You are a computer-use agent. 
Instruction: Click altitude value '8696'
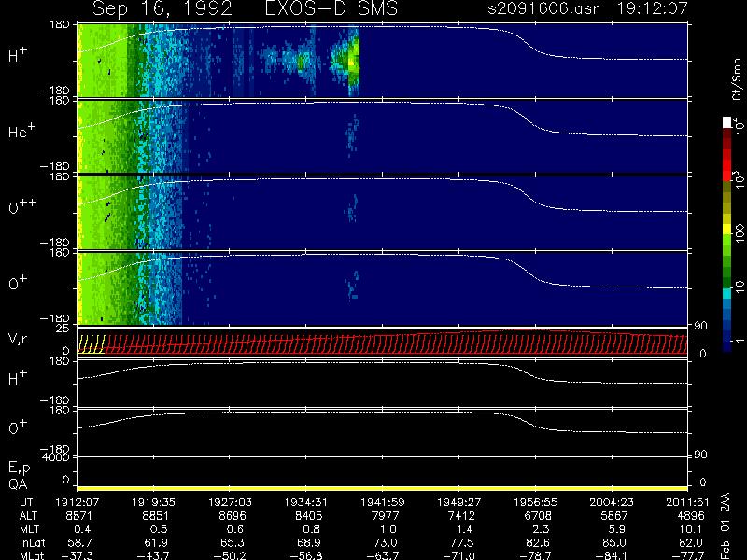[232, 516]
